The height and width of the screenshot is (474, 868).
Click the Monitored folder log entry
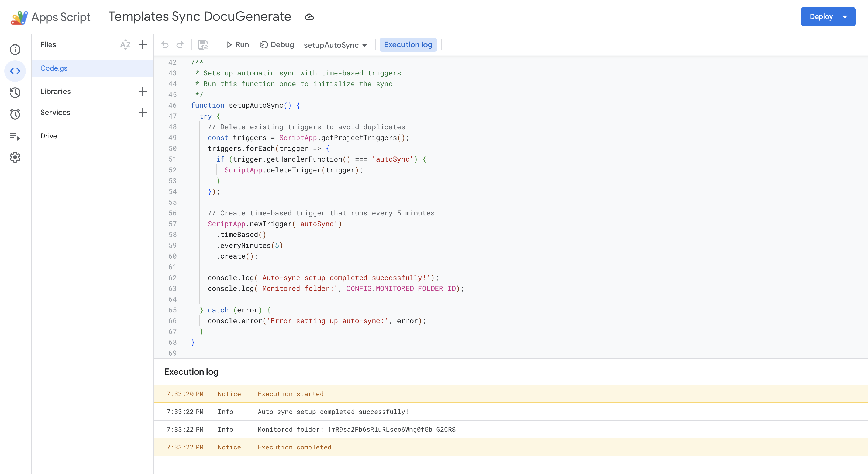pos(511,430)
